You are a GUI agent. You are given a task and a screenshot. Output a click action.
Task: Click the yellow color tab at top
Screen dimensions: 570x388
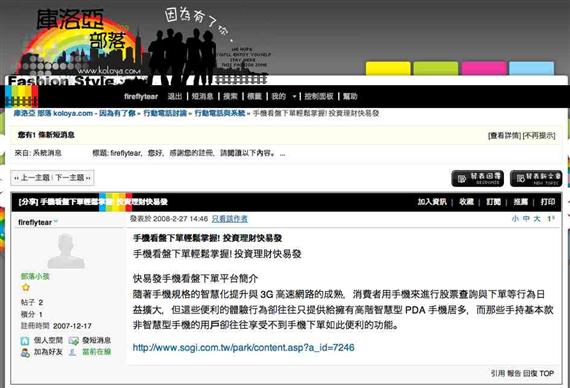388,69
